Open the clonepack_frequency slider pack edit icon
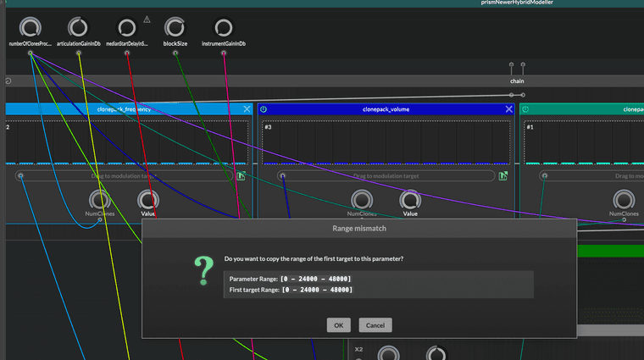This screenshot has width=644, height=360. pos(241,176)
